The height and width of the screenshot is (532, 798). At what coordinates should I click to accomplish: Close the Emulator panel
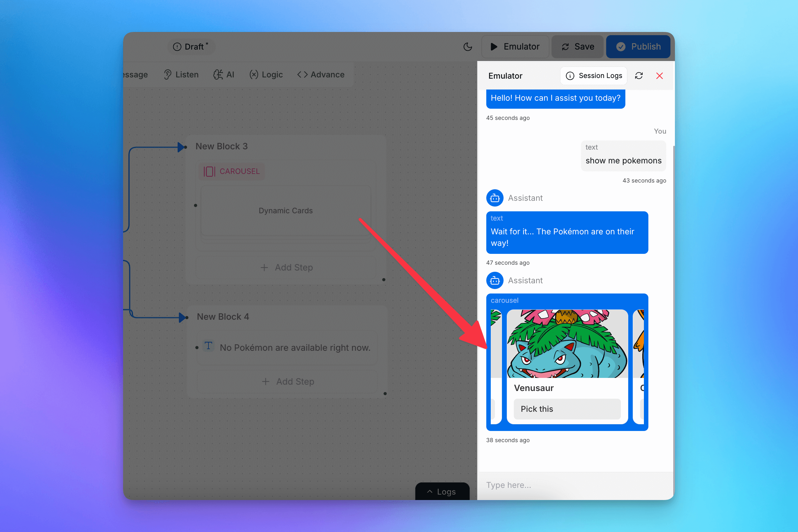pos(660,76)
